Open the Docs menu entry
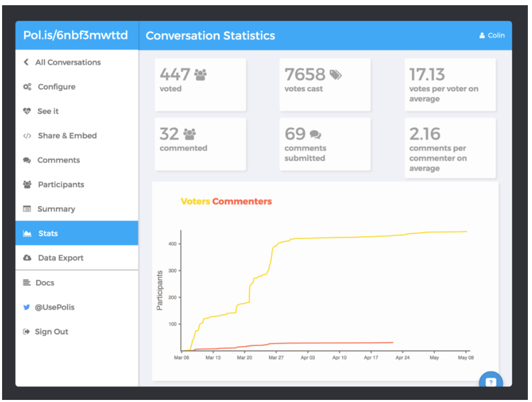 pos(77,283)
